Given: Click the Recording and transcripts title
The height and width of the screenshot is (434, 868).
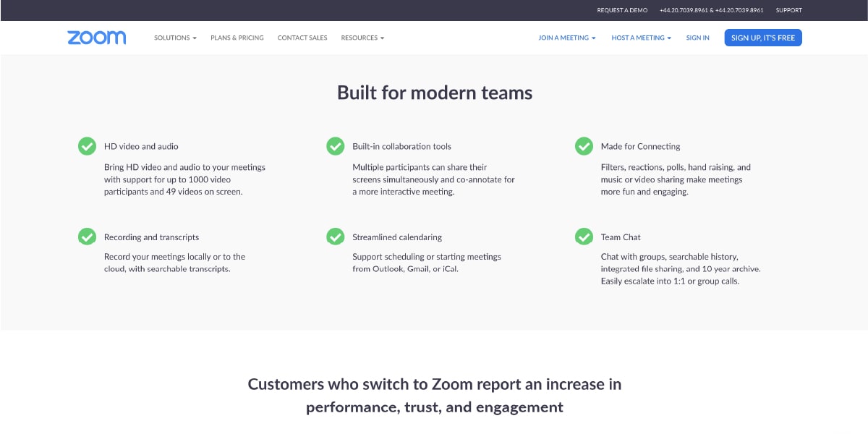Looking at the screenshot, I should point(151,237).
